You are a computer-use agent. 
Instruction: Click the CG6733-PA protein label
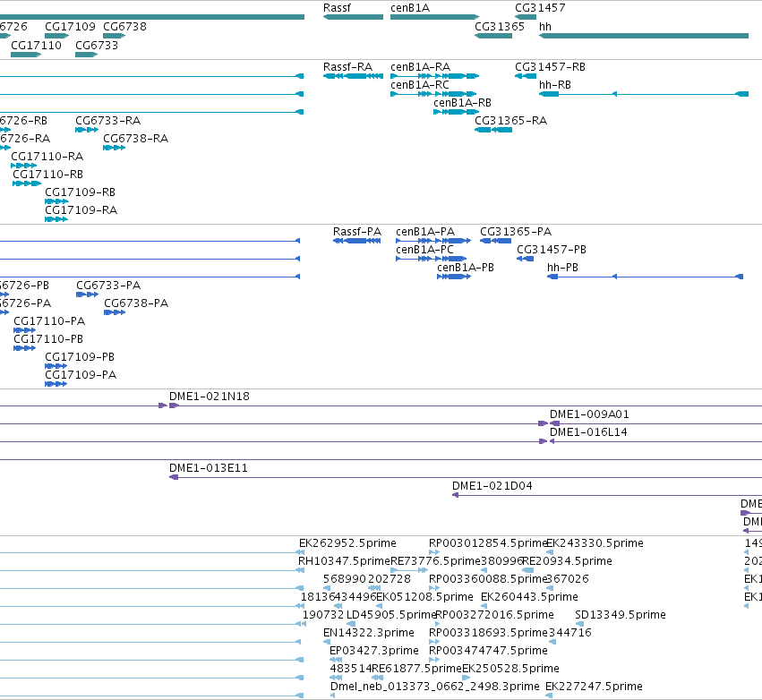(x=108, y=286)
